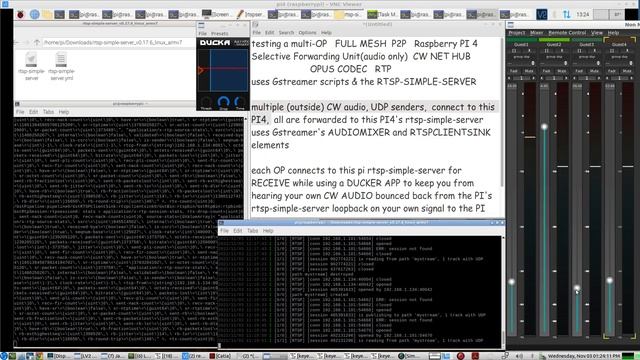Click the Guest3 fader handle
The width and height of the screenshot is (640, 360).
[577, 288]
